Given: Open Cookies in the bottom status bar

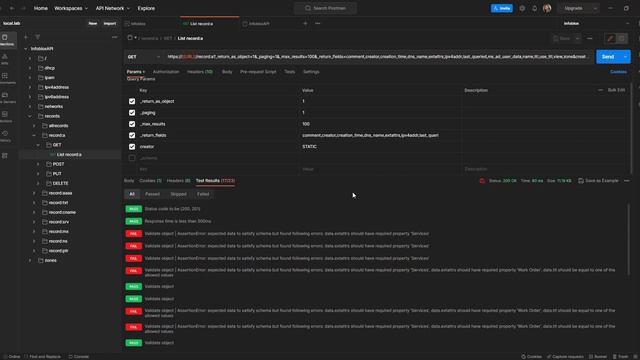Looking at the screenshot, I should 531,356.
